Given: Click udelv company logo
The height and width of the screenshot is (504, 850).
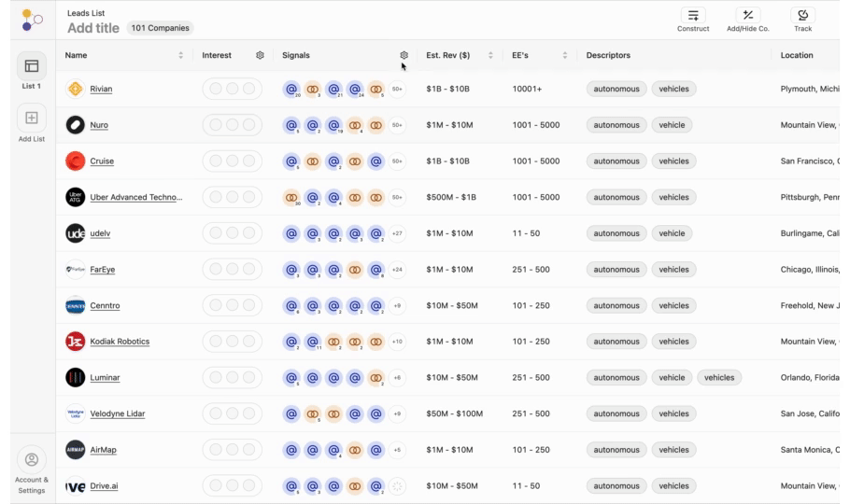Looking at the screenshot, I should point(76,233).
